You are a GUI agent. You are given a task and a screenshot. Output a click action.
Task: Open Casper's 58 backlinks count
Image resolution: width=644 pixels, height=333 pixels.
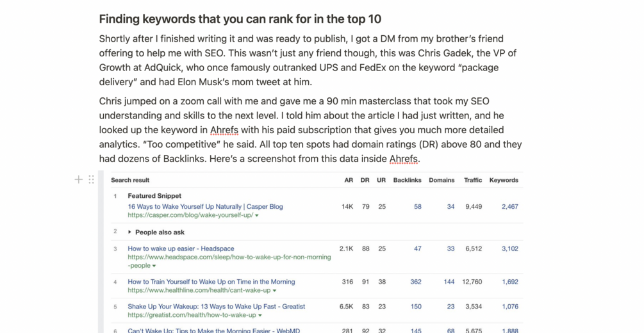[418, 207]
